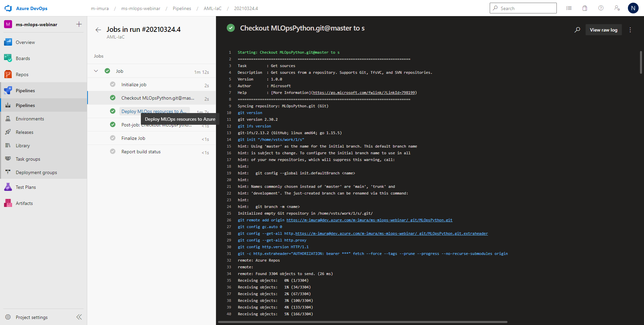Open the help question mark icon
Viewport: 644px width, 325px height.
(601, 8)
